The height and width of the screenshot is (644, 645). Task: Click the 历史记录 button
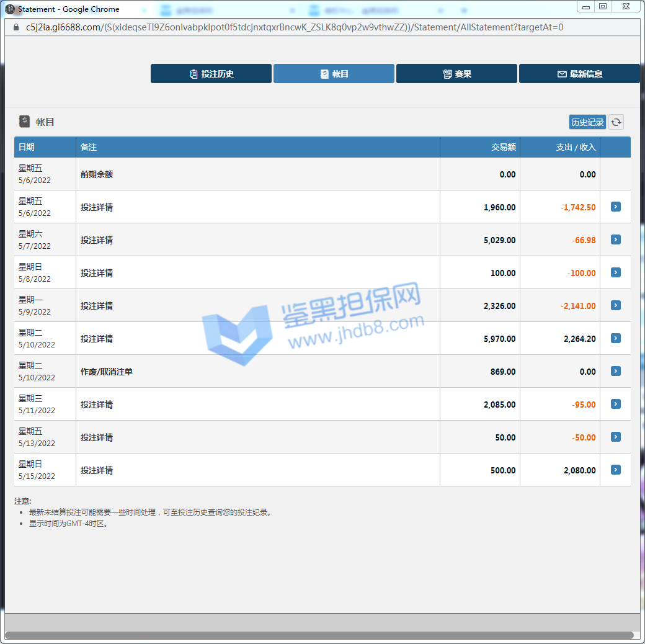[587, 122]
